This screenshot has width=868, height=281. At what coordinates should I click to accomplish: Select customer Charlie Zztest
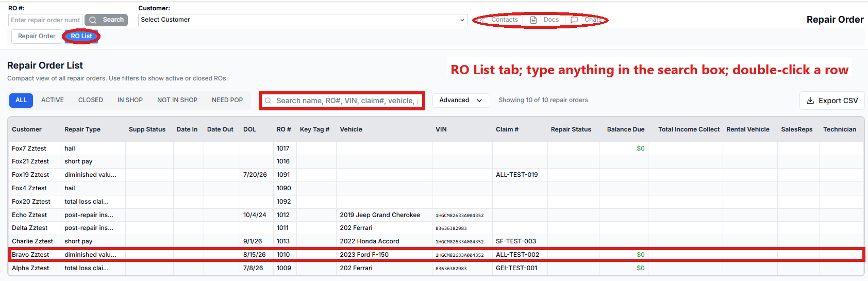click(x=32, y=241)
